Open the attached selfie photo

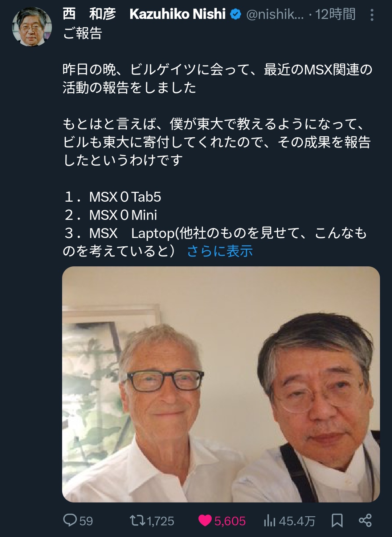221,384
